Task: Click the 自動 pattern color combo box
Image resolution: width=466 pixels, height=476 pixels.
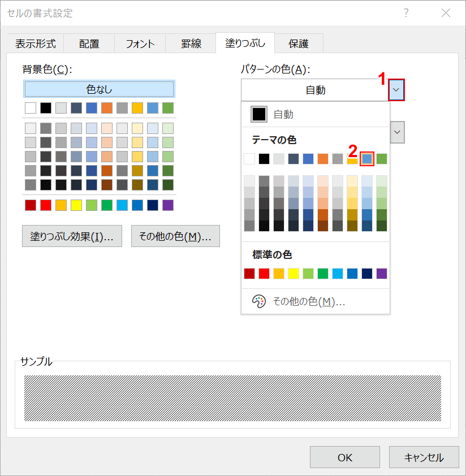Action: [315, 90]
